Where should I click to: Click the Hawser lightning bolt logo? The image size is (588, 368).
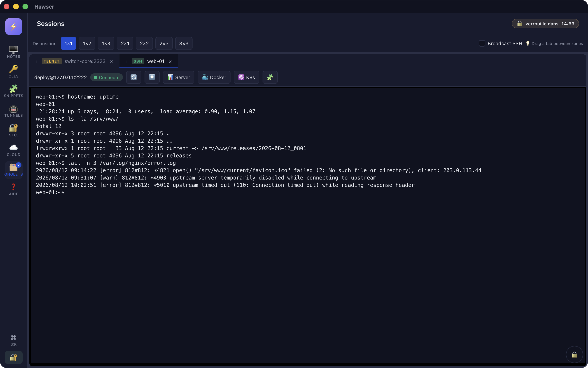point(14,27)
